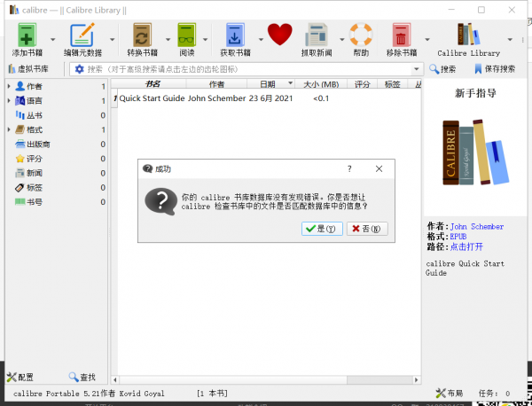The image size is (532, 406).
Task: Expand the 格式 tree node arrow
Action: pyautogui.click(x=9, y=129)
